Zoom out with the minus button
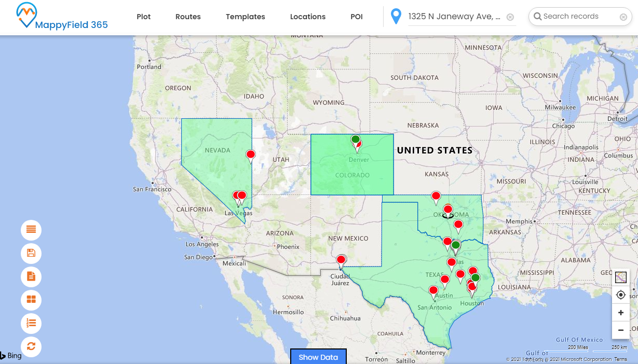The height and width of the screenshot is (364, 638). [x=620, y=330]
